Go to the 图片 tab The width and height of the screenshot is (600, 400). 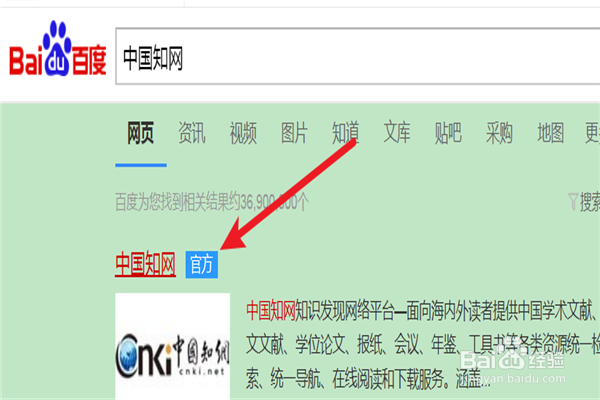294,133
